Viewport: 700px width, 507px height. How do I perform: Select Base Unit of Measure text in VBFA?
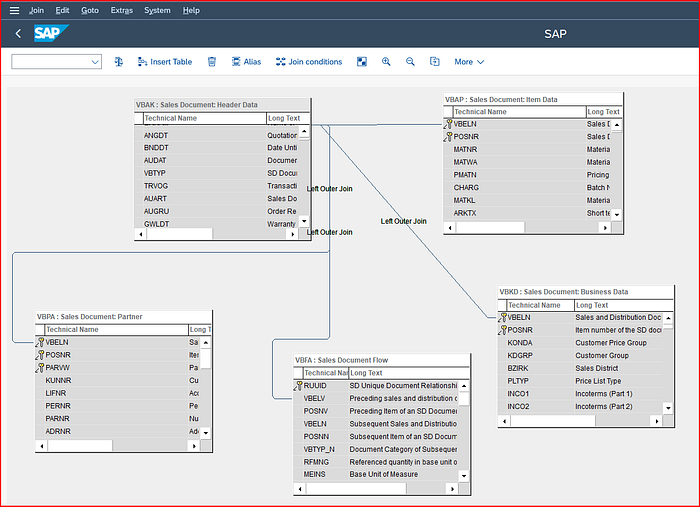pyautogui.click(x=383, y=474)
